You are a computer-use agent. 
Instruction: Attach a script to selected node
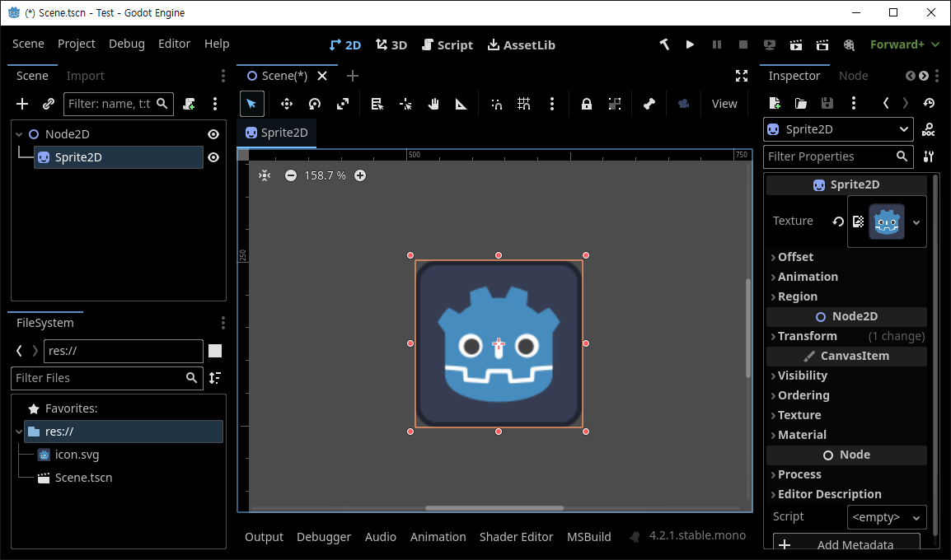[x=190, y=104]
